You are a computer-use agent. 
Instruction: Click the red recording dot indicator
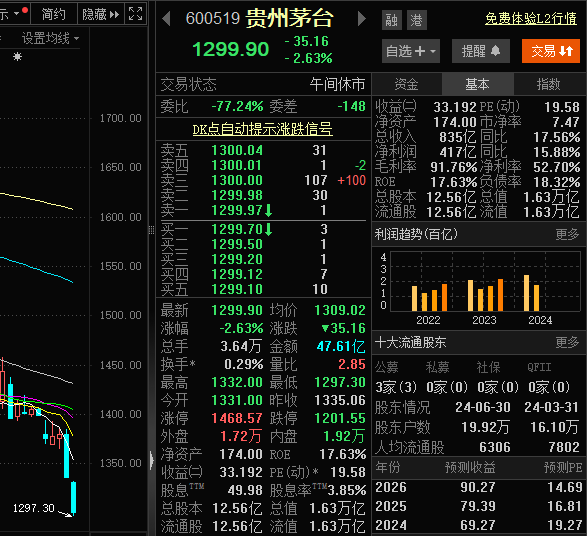tap(25, 10)
